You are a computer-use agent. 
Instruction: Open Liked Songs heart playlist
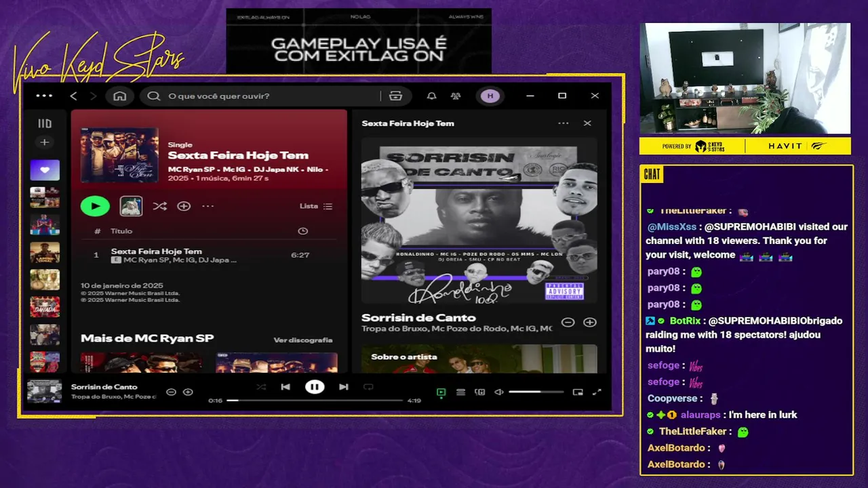click(45, 170)
